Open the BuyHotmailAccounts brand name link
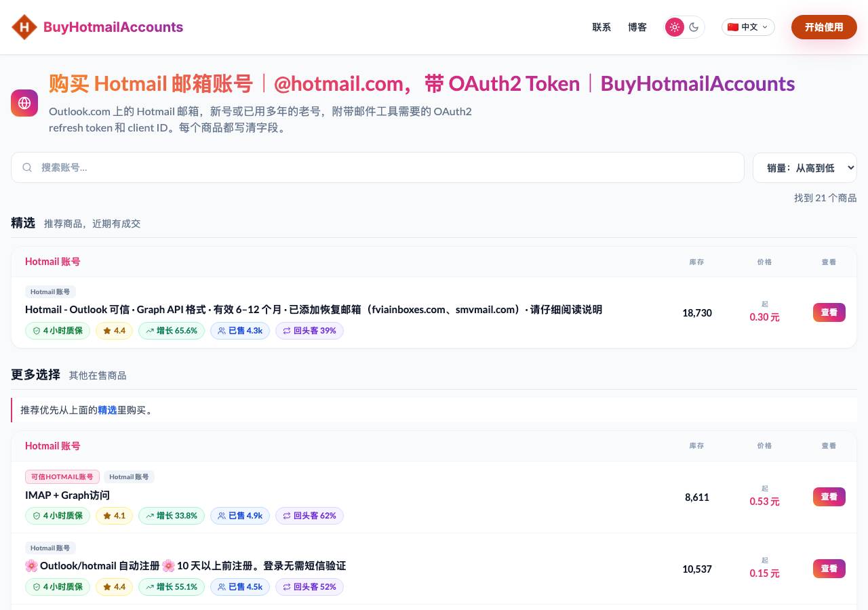The height and width of the screenshot is (610, 868). pyautogui.click(x=113, y=27)
